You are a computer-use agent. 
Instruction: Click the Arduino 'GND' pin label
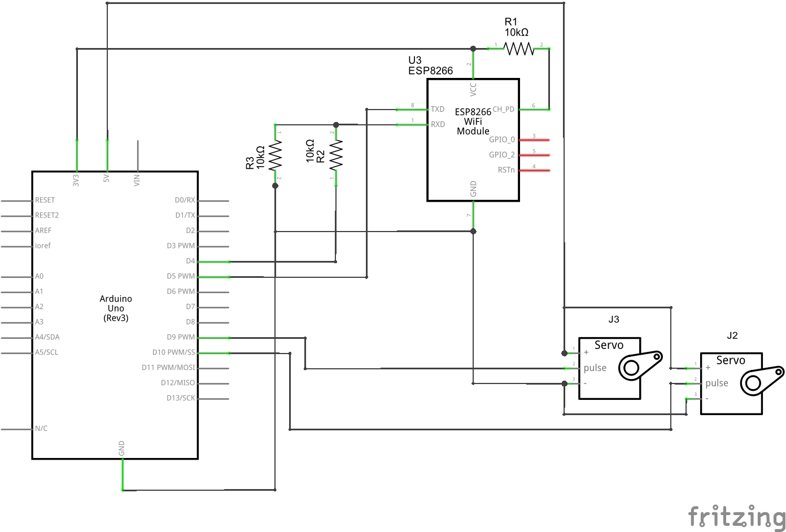[x=121, y=448]
